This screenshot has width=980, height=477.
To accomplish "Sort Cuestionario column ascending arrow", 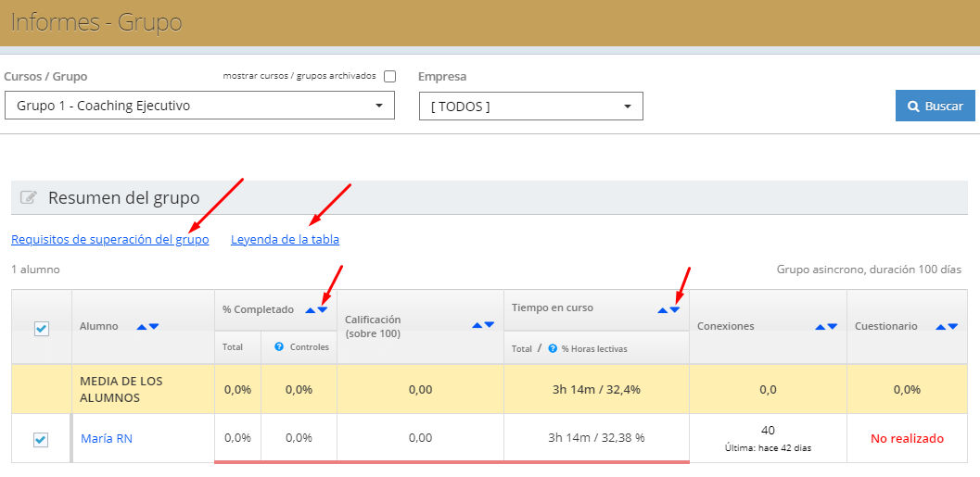I will (x=941, y=327).
